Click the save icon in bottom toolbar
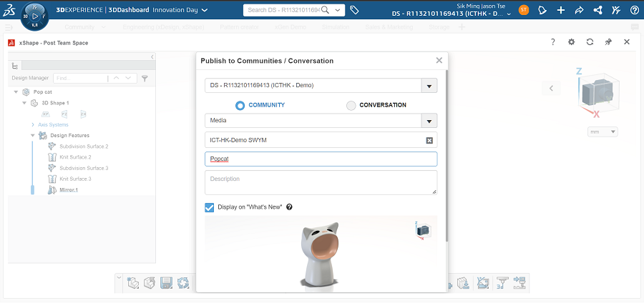The image size is (644, 303). [167, 283]
